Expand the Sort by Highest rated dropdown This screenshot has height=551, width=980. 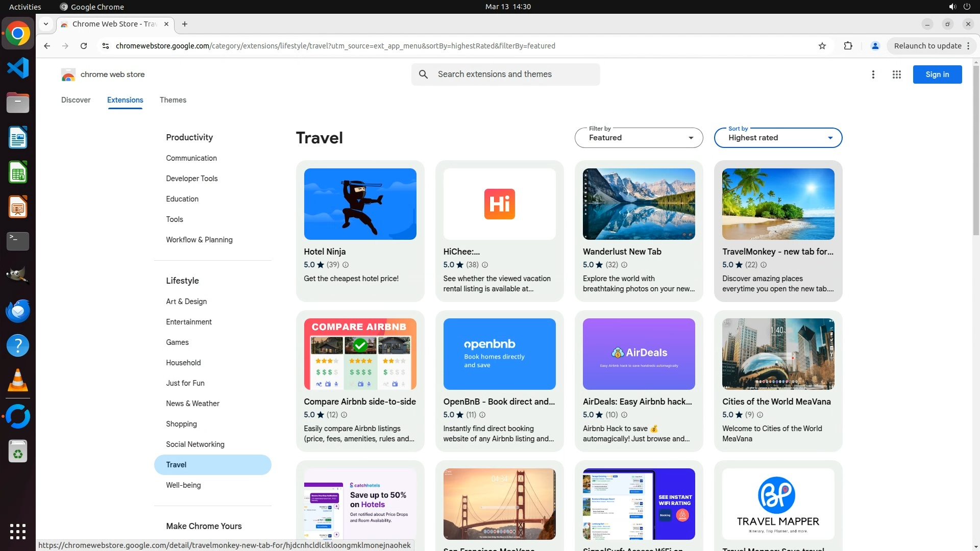778,138
